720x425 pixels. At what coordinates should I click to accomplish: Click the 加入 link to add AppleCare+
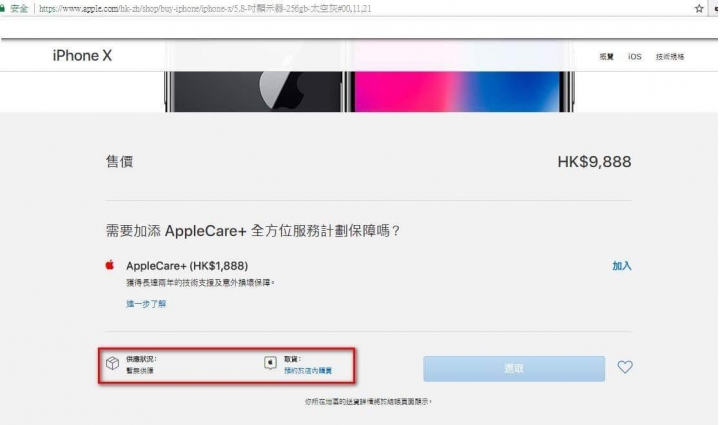[x=622, y=266]
